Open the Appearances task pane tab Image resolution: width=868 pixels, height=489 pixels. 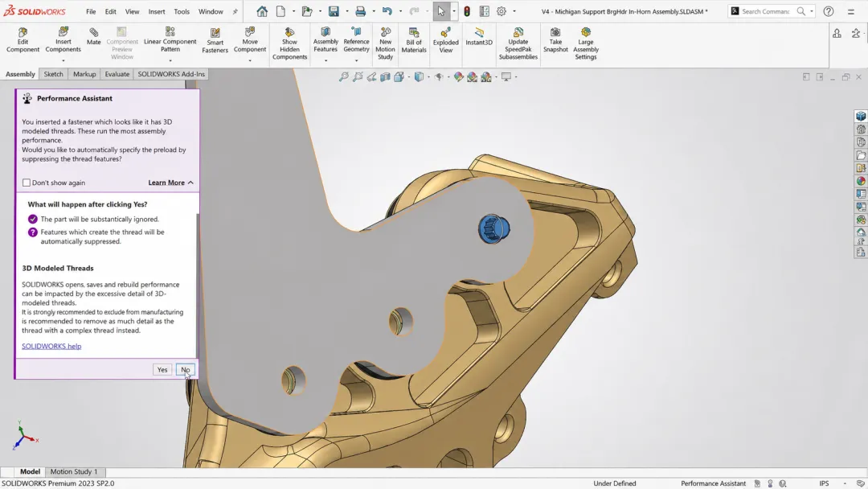click(861, 181)
